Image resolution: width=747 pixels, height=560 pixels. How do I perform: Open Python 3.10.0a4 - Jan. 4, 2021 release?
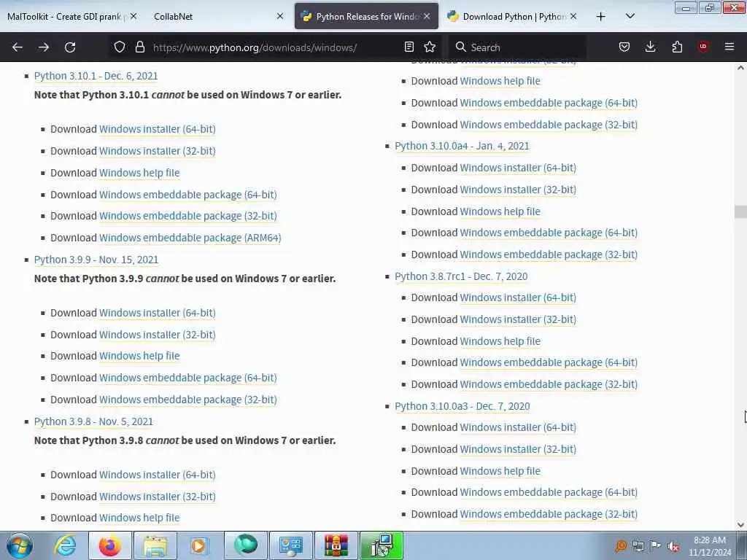(462, 146)
